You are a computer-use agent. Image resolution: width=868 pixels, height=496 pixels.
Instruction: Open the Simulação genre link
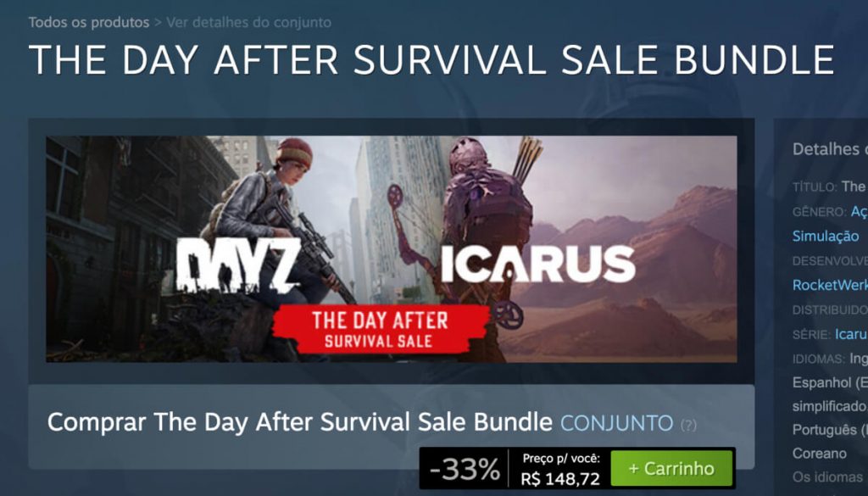point(826,236)
